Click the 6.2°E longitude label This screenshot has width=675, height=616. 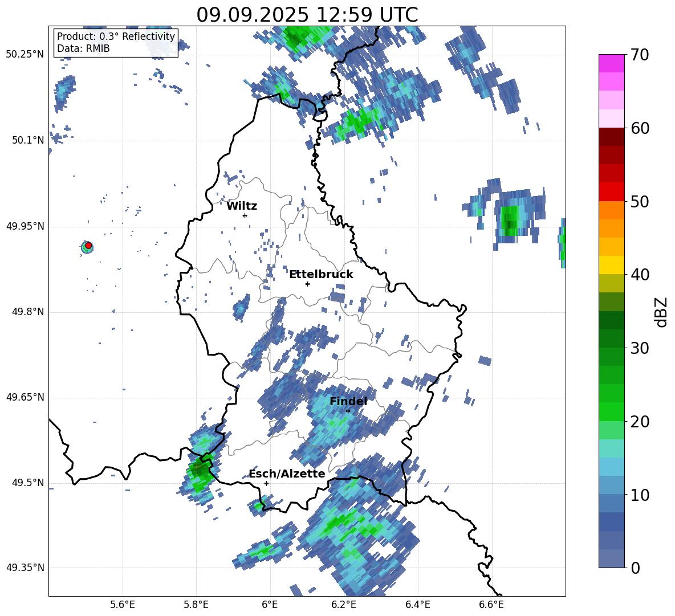click(344, 605)
